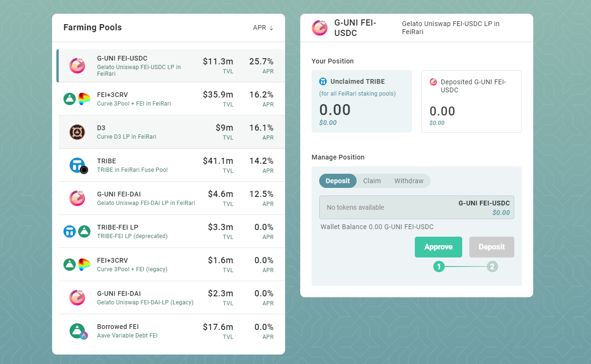Click the TRIBE pool icon
The width and height of the screenshot is (591, 364).
78,165
